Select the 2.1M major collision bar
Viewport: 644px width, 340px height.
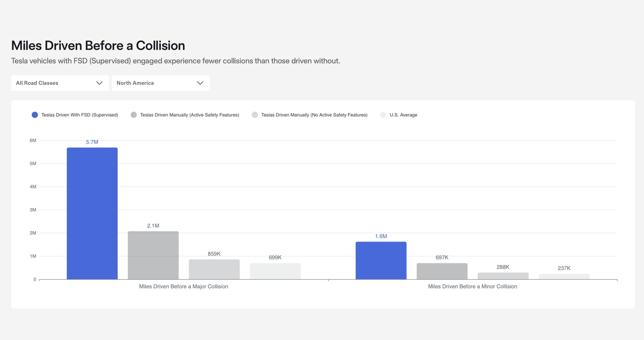click(x=153, y=255)
